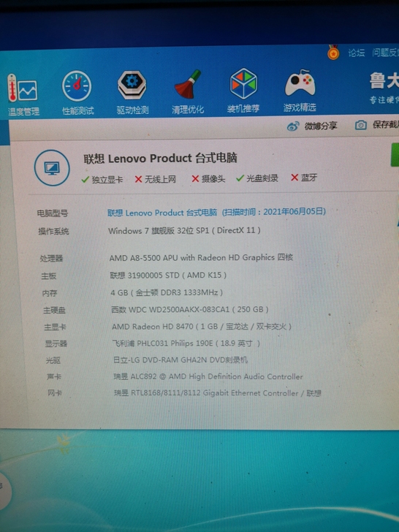Viewport: 399px width, 532px height.
Task: Open 性能测试 gauge icon
Action: coord(77,85)
